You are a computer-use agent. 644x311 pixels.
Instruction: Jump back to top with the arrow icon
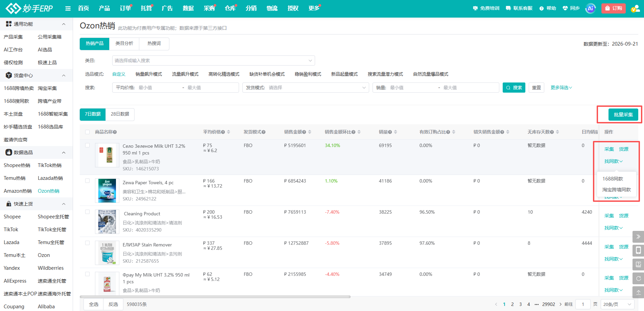click(x=638, y=292)
